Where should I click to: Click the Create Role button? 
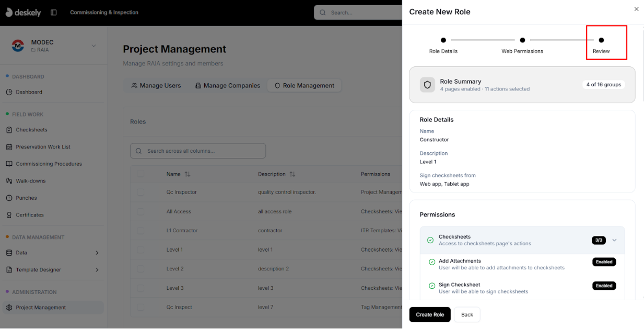click(x=429, y=314)
